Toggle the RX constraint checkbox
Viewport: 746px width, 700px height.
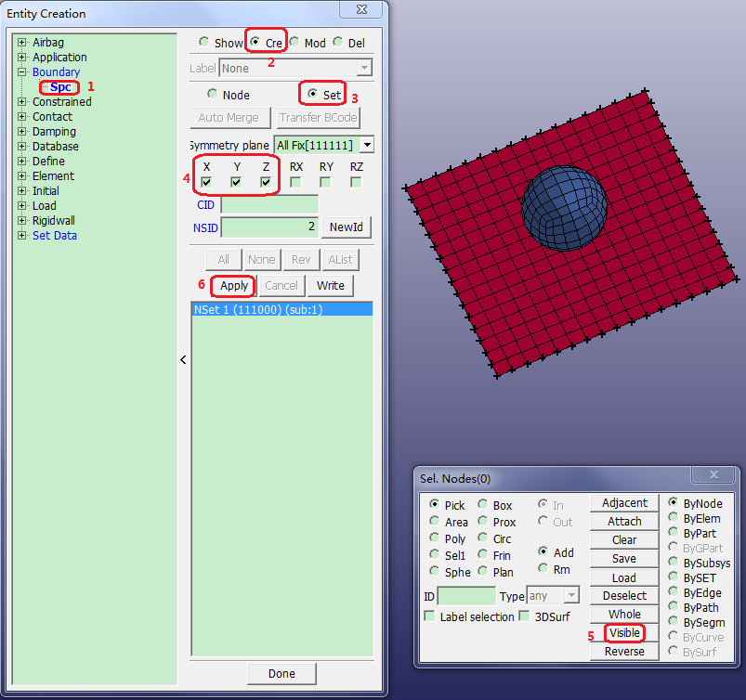point(295,183)
